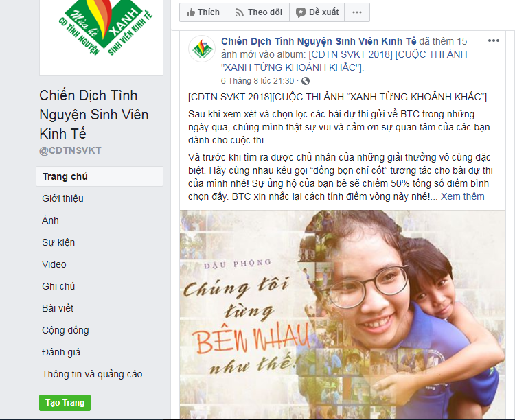Open the Chiến Dịch Tình Nguyện page name link
This screenshot has width=515, height=420.
coord(319,41)
